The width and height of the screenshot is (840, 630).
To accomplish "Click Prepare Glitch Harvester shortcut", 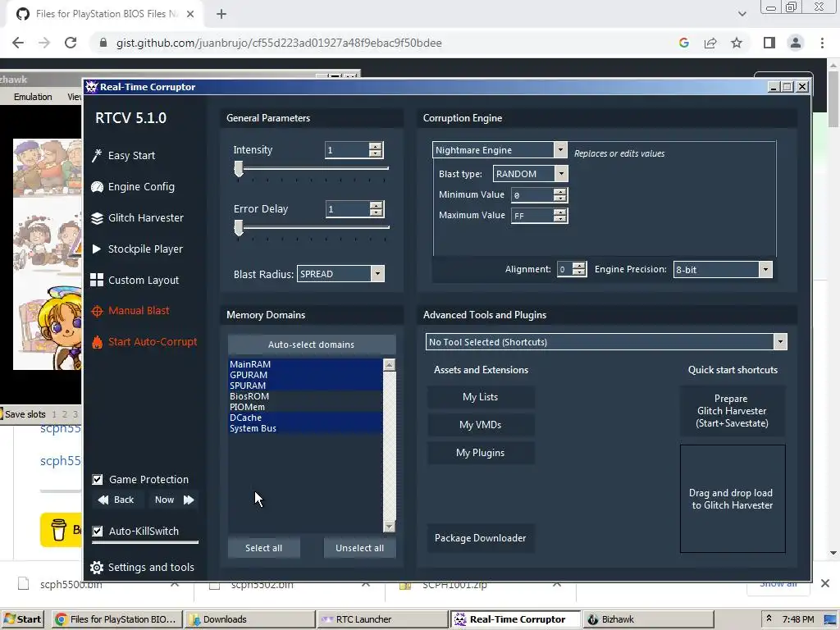I will coord(733,411).
